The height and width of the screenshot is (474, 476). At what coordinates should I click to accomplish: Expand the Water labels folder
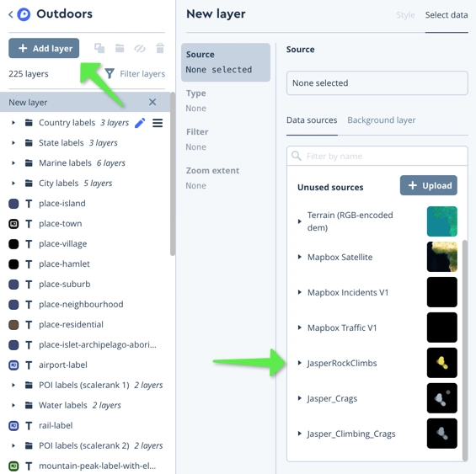[13, 406]
